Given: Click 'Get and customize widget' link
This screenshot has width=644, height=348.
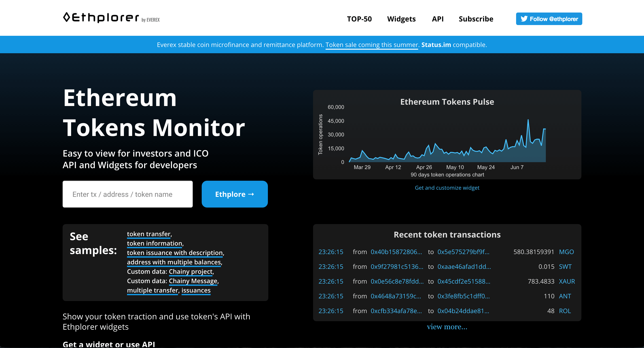Looking at the screenshot, I should 447,188.
